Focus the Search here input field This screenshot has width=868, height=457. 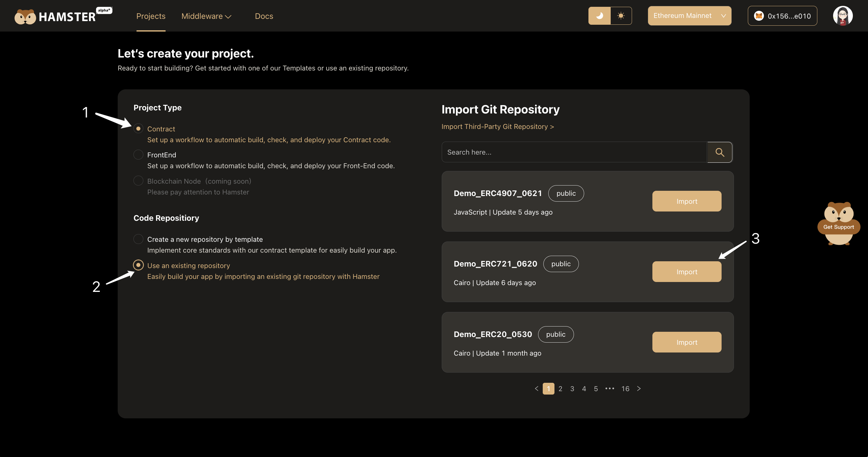pos(574,152)
